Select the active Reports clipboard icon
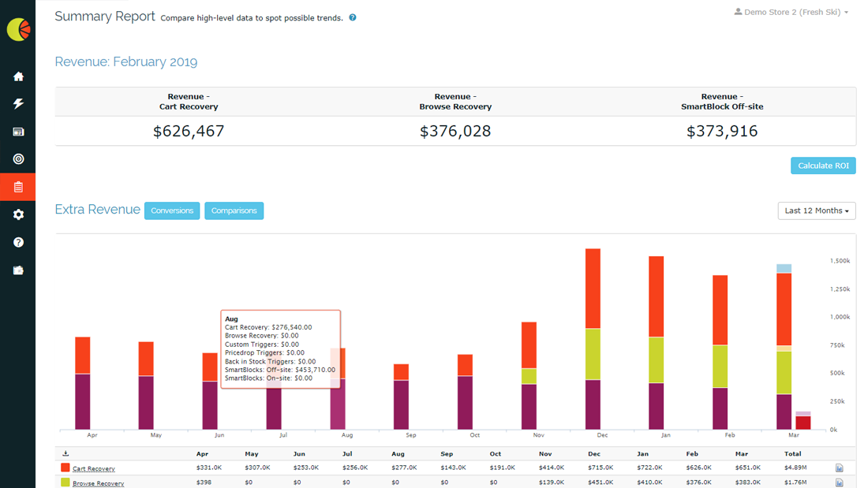 pos(18,187)
